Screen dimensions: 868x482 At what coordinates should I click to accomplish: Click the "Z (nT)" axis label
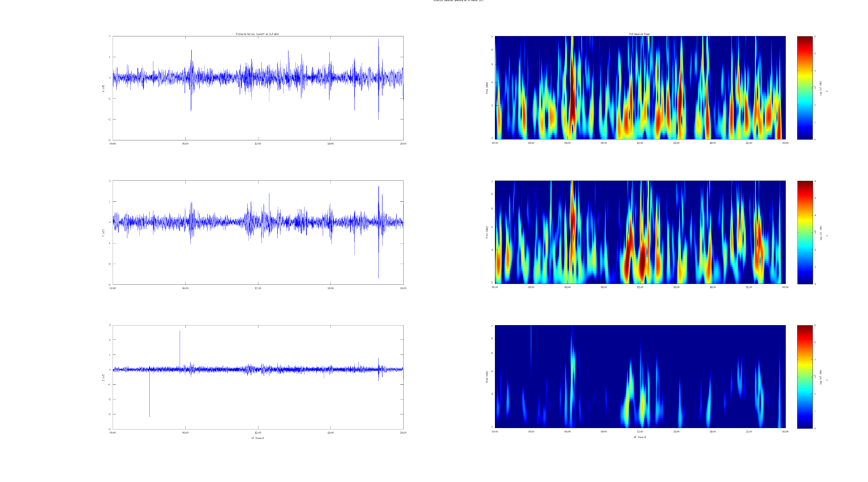103,377
